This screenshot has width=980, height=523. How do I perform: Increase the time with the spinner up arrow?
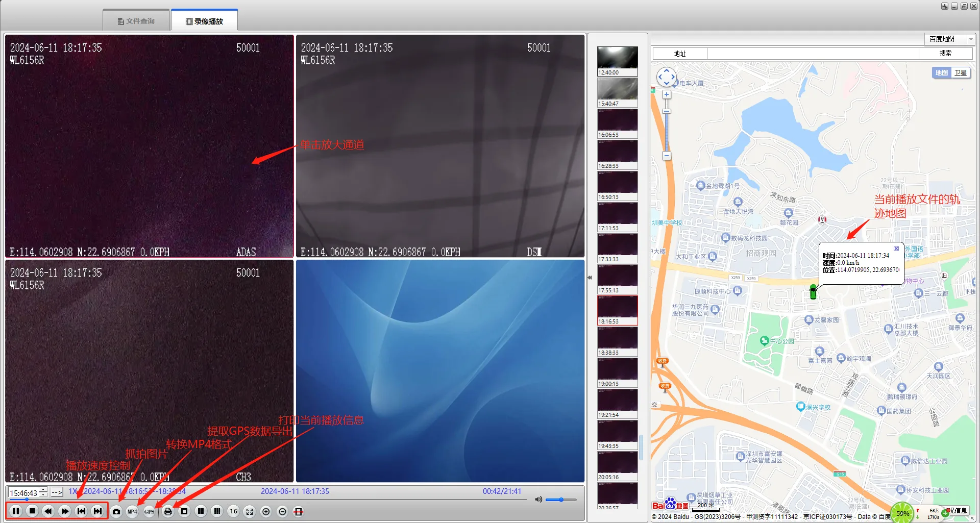coord(43,490)
